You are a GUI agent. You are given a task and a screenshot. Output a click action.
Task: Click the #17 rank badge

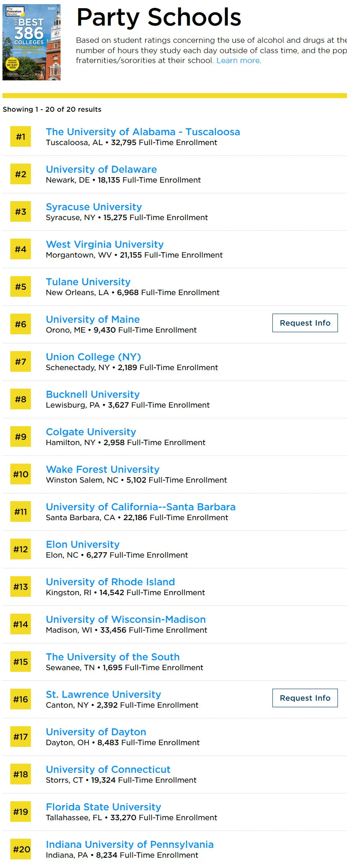pyautogui.click(x=21, y=737)
